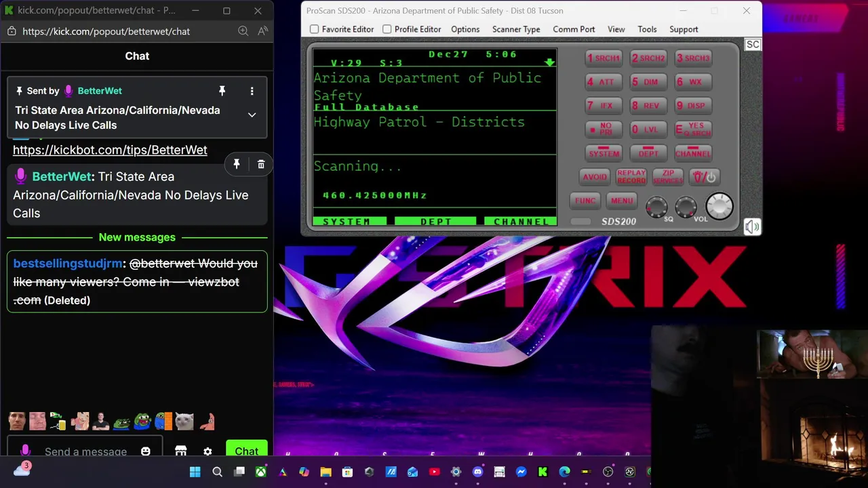Click the speaker mute icon in ProScan
The image size is (868, 488).
pyautogui.click(x=752, y=227)
